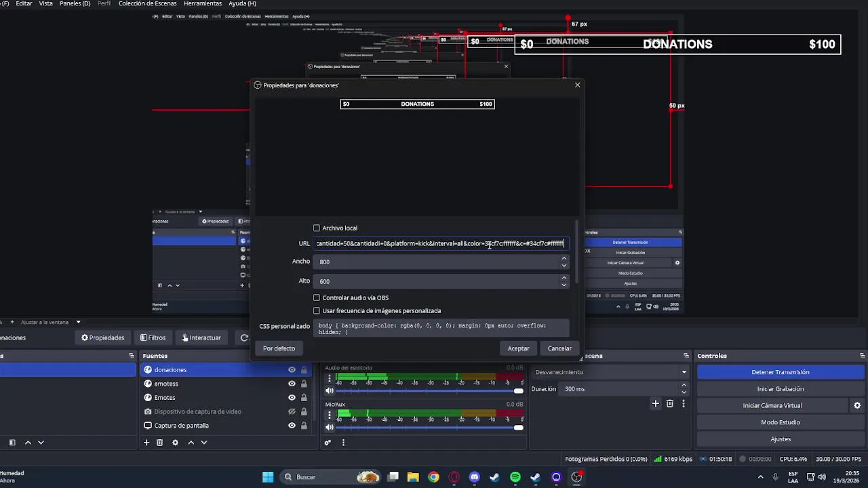The image size is (868, 488).
Task: Open the mixer menu three-dots beside audio gear
Action: (x=343, y=443)
